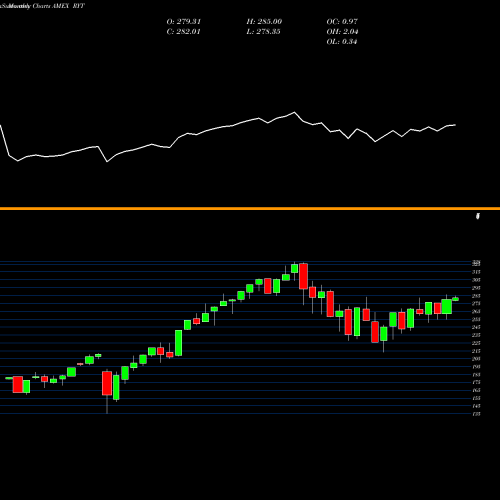Select the tall red candle at the chart peak
Viewport: 500px width, 500px height.
[x=303, y=276]
